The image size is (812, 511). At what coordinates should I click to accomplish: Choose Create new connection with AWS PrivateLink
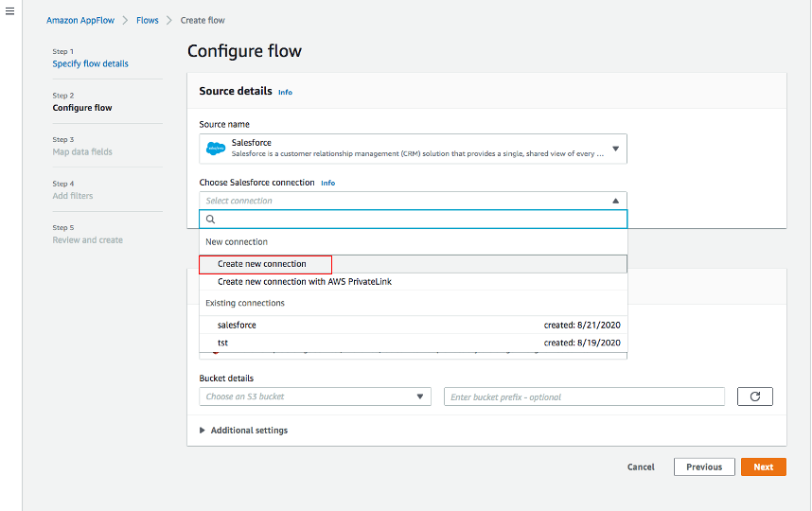[304, 282]
